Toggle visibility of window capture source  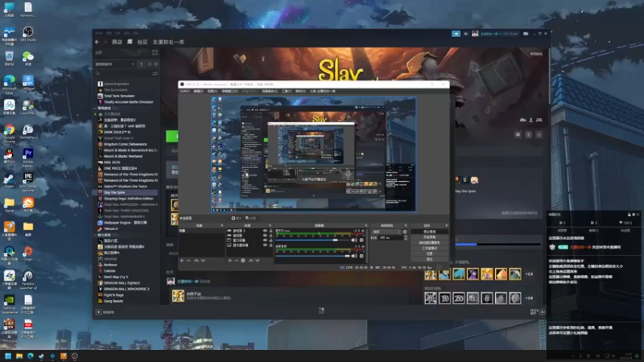[x=265, y=241]
